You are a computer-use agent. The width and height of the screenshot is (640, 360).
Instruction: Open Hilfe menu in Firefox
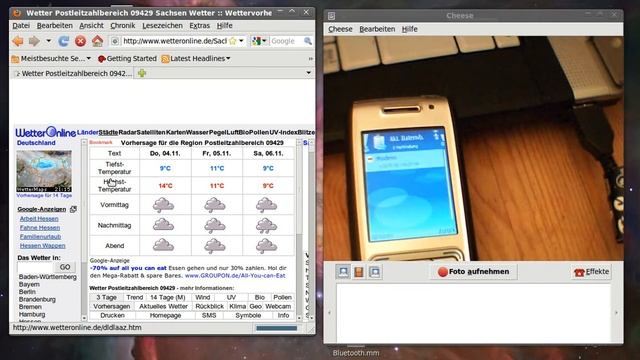pos(224,26)
